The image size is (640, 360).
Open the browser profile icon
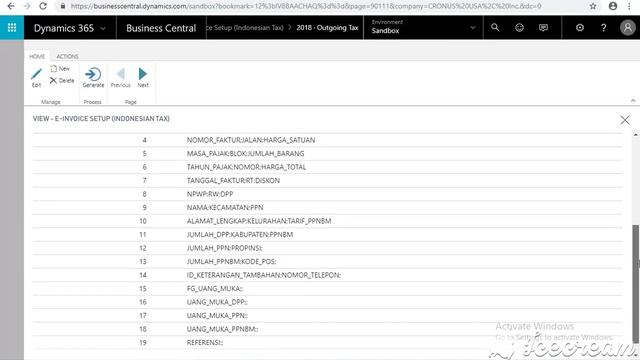[613, 6]
